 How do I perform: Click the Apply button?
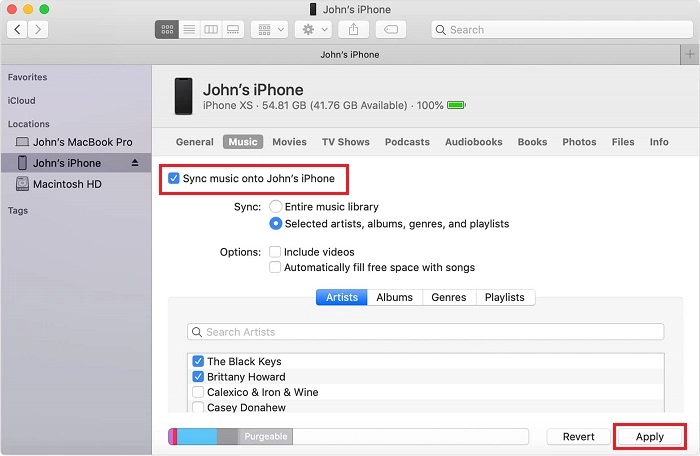pos(650,437)
